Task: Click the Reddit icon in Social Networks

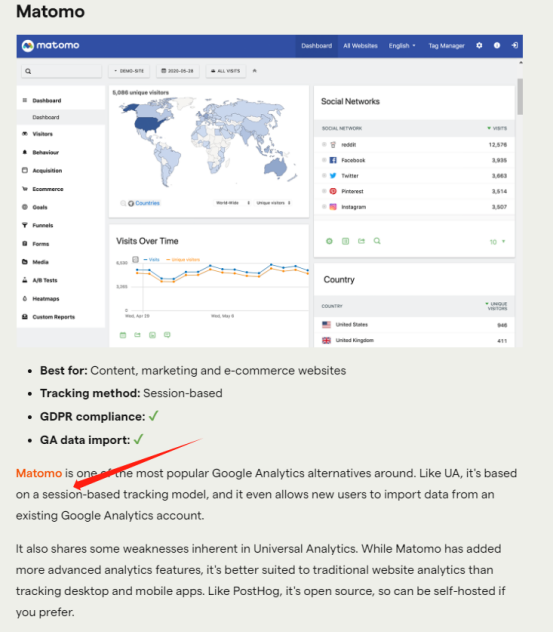Action: point(333,145)
